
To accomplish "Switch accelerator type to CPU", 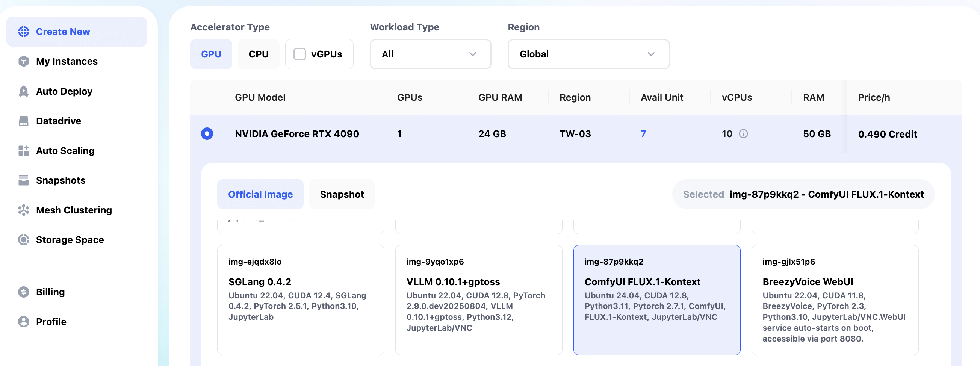I will (x=258, y=54).
